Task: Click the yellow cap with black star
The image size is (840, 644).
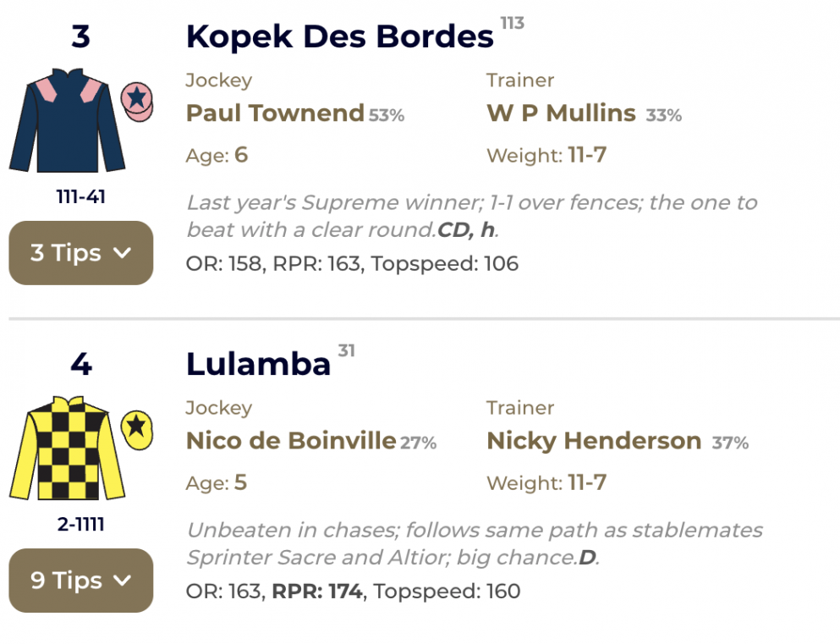Action: [x=136, y=428]
